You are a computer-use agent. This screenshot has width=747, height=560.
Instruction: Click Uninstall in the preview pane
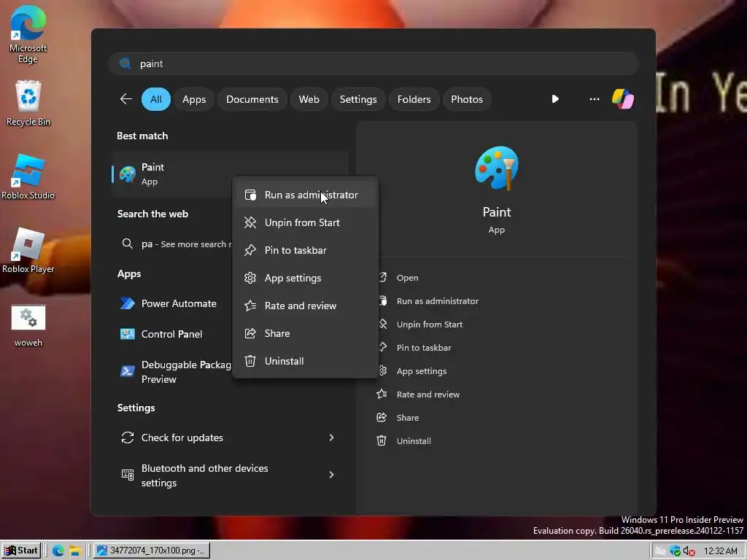point(414,441)
